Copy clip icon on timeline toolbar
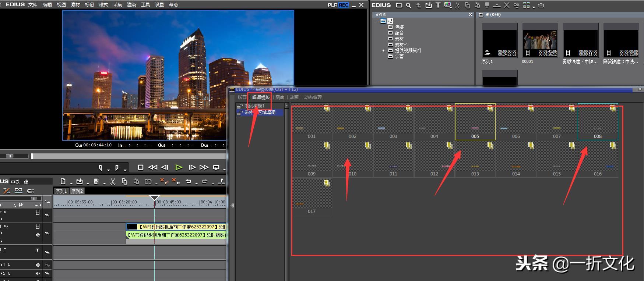The width and height of the screenshot is (644, 281). tap(124, 181)
